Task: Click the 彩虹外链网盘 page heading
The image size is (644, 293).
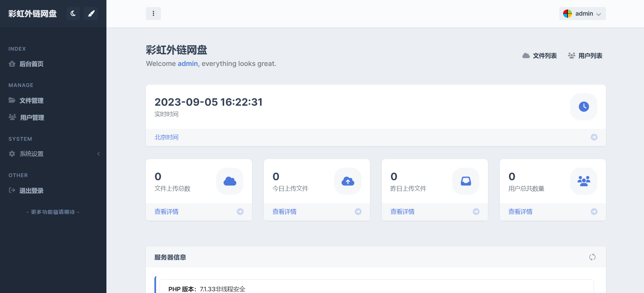Action: point(176,50)
